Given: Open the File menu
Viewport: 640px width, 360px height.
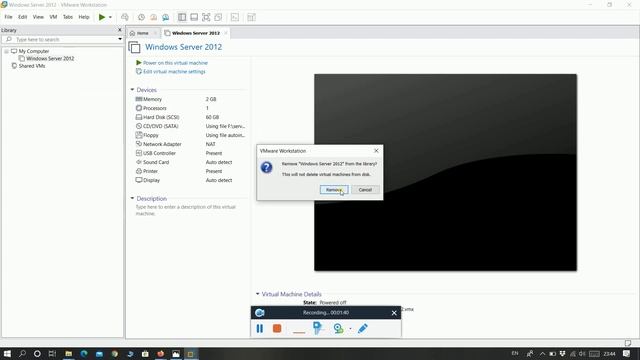Looking at the screenshot, I should click(9, 17).
